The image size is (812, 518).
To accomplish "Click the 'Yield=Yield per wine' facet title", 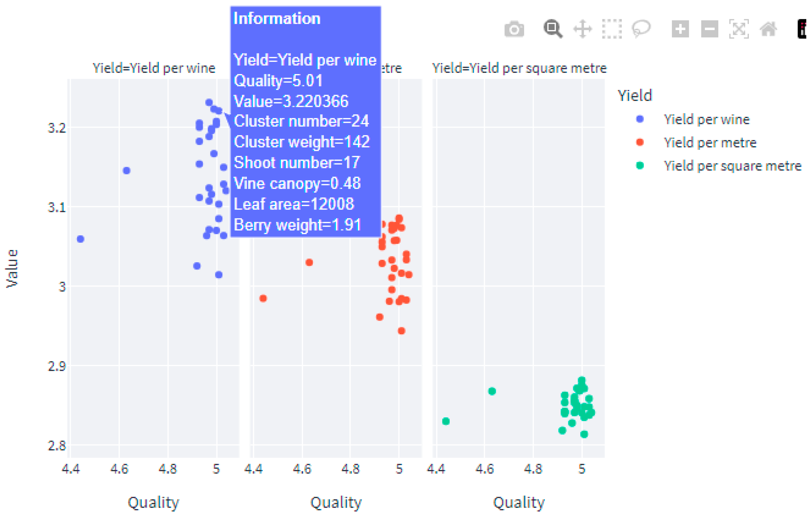I will coord(154,68).
